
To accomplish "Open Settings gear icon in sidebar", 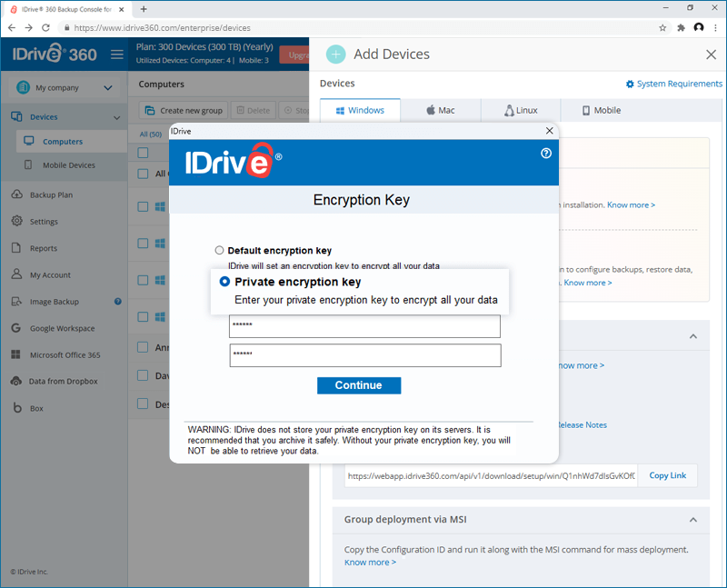I will (x=16, y=221).
